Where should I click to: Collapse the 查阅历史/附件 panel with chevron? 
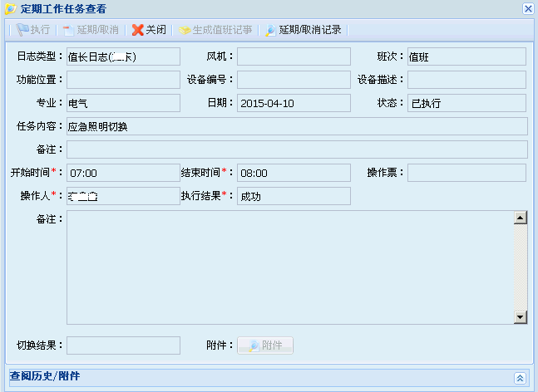click(x=520, y=377)
